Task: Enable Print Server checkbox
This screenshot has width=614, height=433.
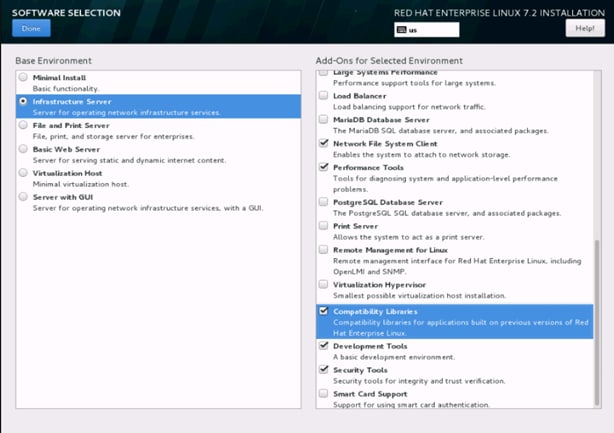Action: [323, 226]
